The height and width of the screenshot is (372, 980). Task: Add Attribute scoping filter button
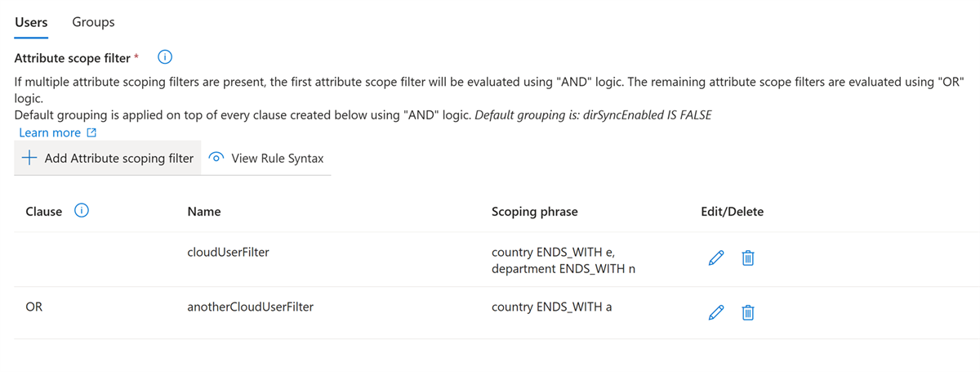coord(108,159)
